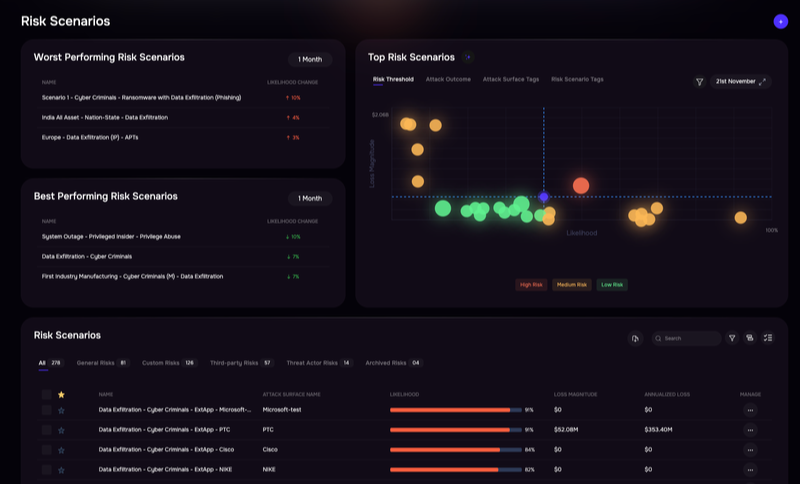
Task: Click the yellow star in the table header
Action: tap(61, 394)
